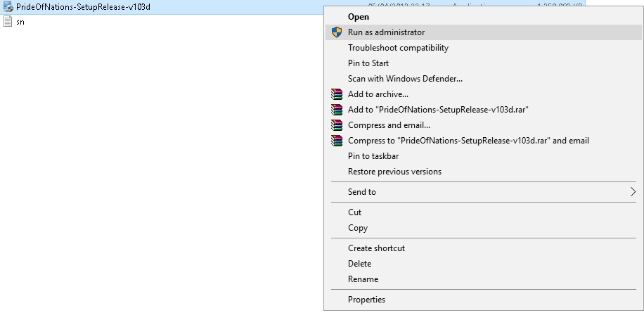
Task: Click the sn text file icon
Action: 8,22
